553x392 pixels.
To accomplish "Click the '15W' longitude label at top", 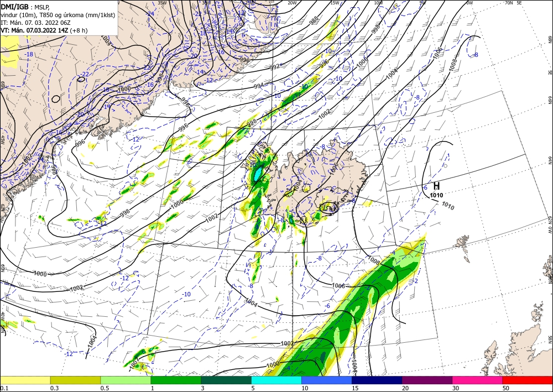I will pos(335,3).
